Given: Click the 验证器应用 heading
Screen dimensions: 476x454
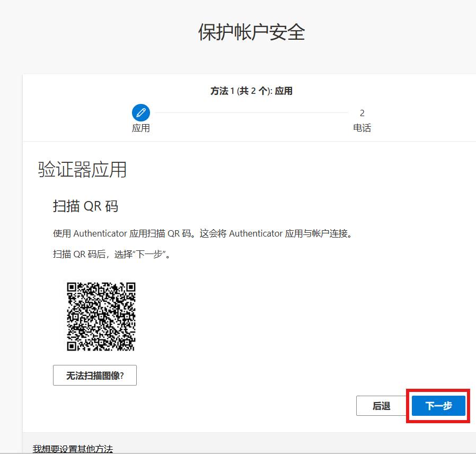Looking at the screenshot, I should [82, 169].
